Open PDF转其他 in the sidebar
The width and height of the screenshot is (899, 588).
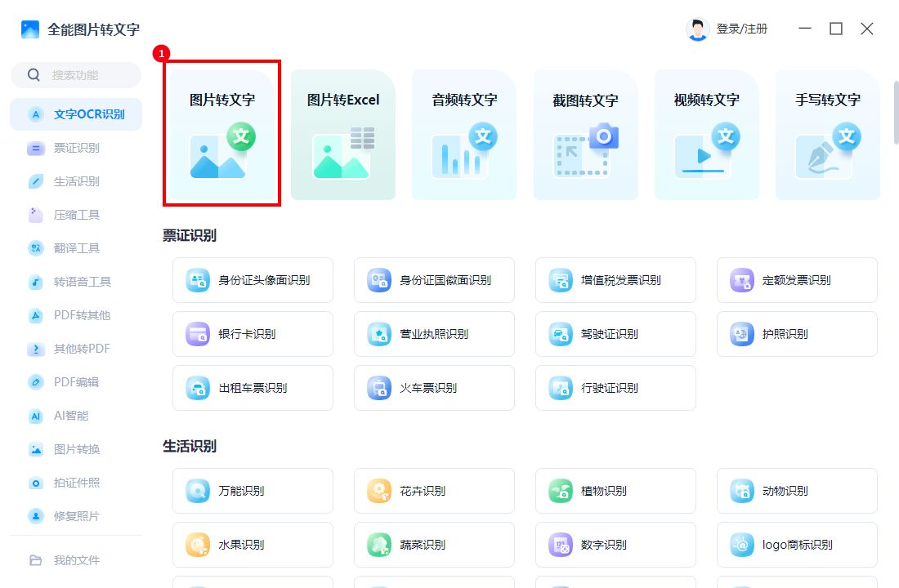pos(76,315)
